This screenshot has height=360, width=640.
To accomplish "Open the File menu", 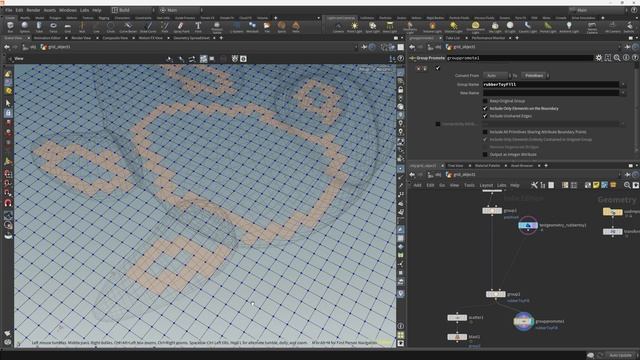I will 9,10.
